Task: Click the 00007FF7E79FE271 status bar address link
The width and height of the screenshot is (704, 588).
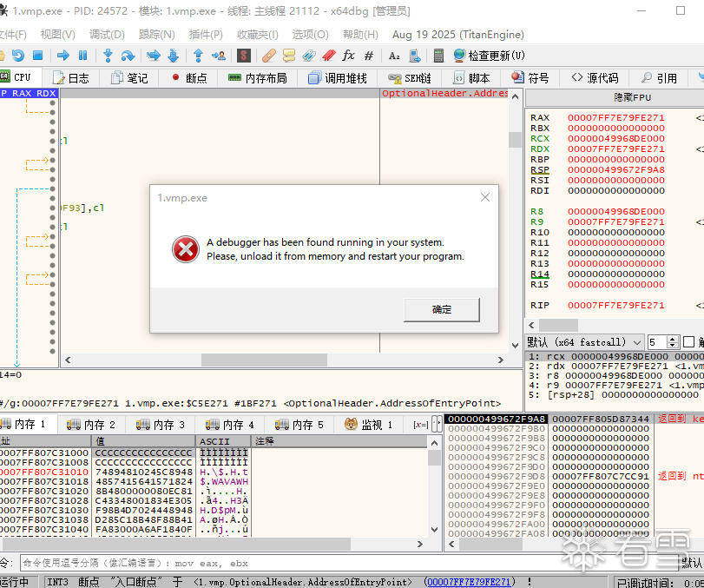Action: [x=469, y=582]
